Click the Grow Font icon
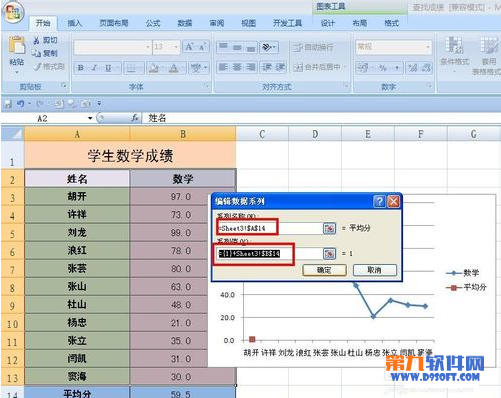 click(189, 47)
